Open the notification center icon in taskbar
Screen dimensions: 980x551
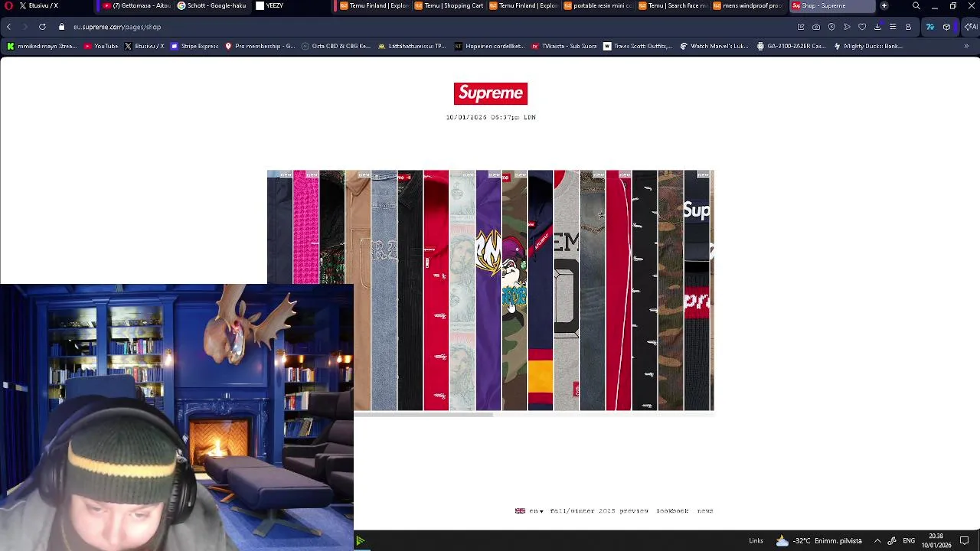click(x=965, y=541)
